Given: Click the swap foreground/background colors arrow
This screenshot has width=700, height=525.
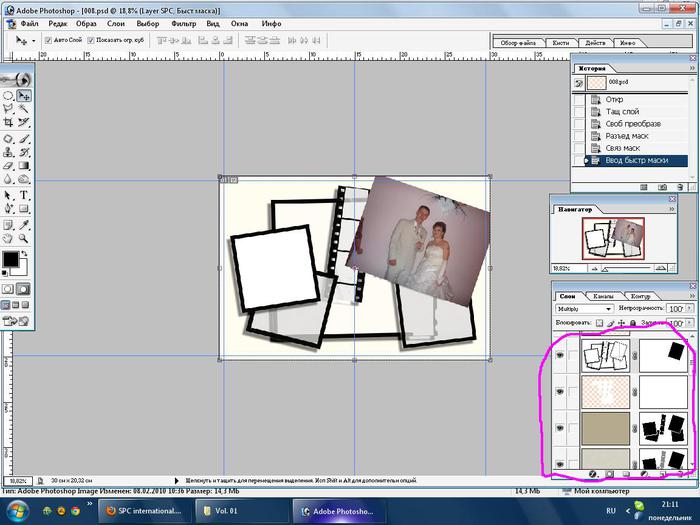Looking at the screenshot, I should (25, 254).
